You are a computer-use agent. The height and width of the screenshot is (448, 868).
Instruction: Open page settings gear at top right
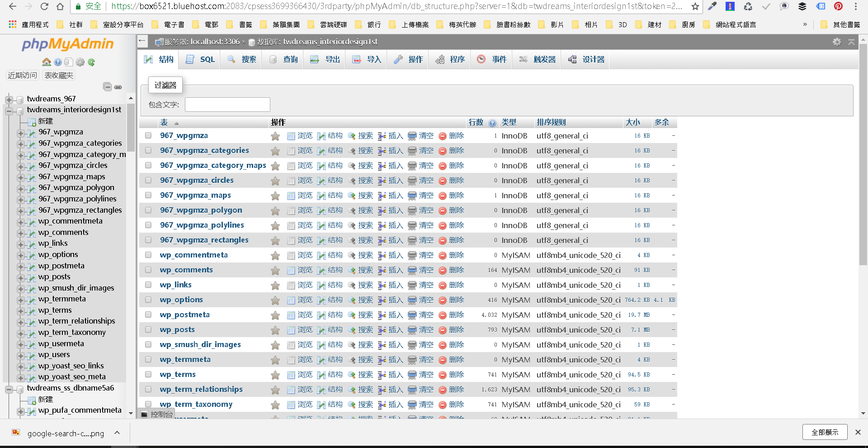coord(837,42)
